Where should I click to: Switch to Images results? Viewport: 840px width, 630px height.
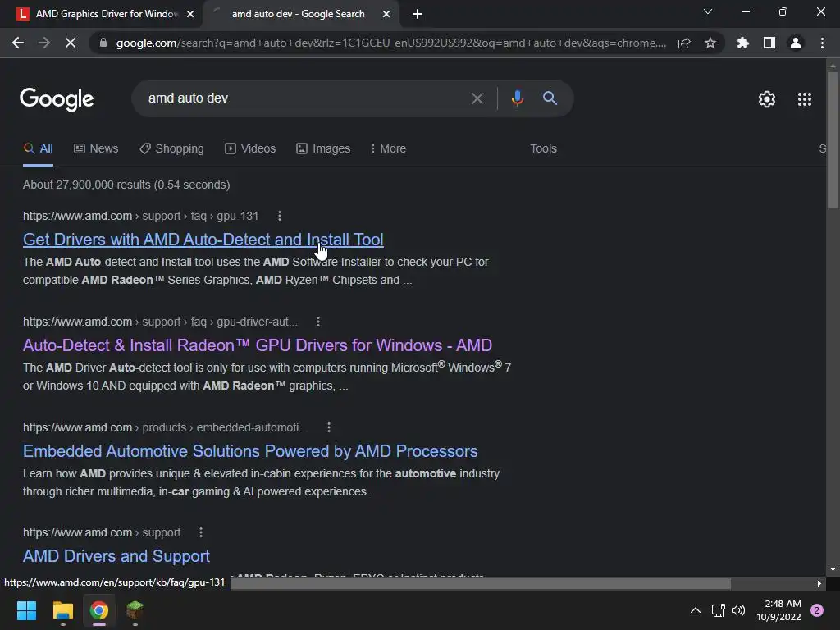pos(323,149)
